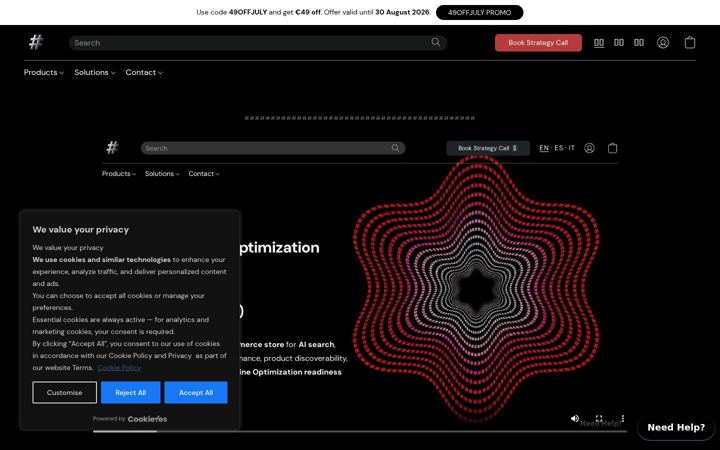The width and height of the screenshot is (720, 450).
Task: Click the '30 August 2026' date in the promo bar
Action: 402,12
